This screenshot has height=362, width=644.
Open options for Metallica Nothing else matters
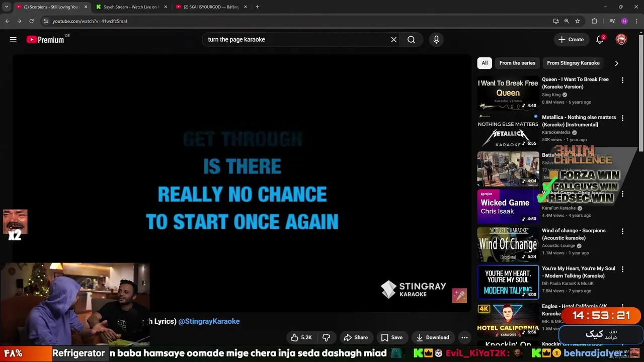tap(622, 118)
